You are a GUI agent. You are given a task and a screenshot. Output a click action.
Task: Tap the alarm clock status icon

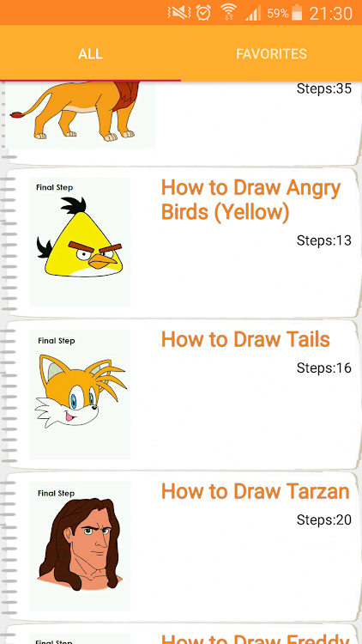[203, 13]
